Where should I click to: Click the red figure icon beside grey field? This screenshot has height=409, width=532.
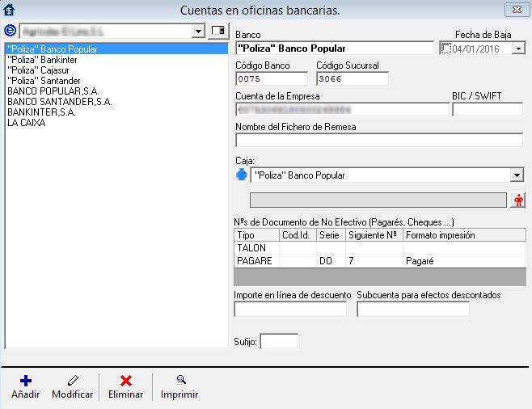tap(519, 200)
